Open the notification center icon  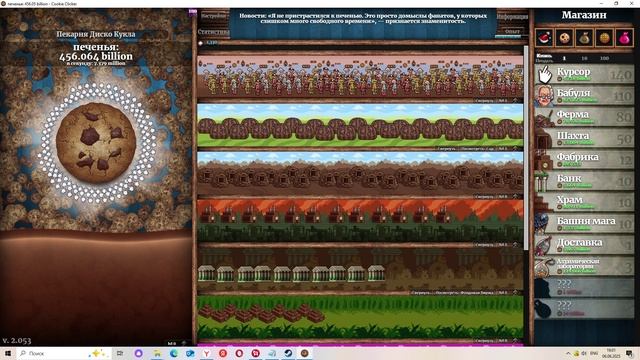pos(630,353)
